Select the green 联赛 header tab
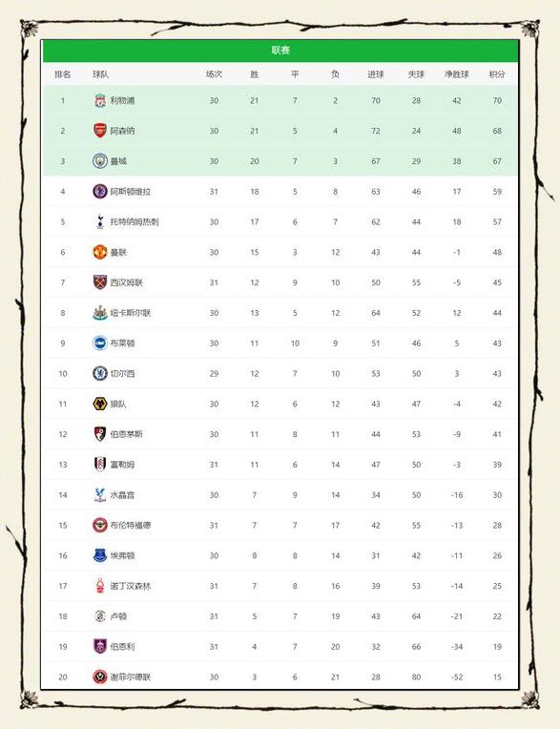The width and height of the screenshot is (560, 729). coord(280,51)
